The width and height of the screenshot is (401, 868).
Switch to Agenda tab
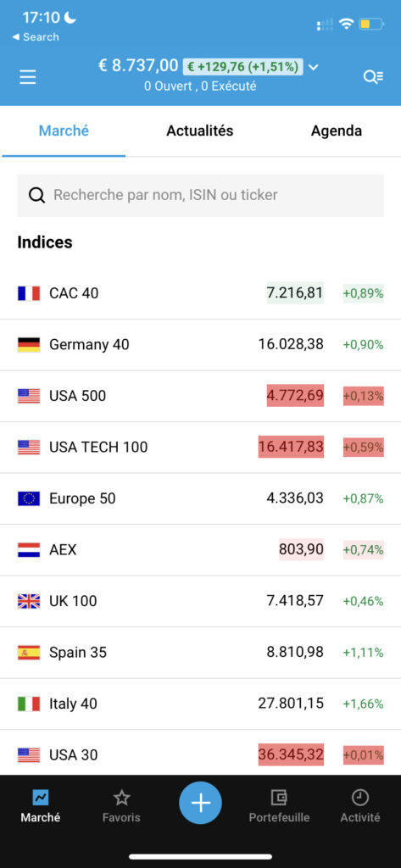(x=337, y=131)
